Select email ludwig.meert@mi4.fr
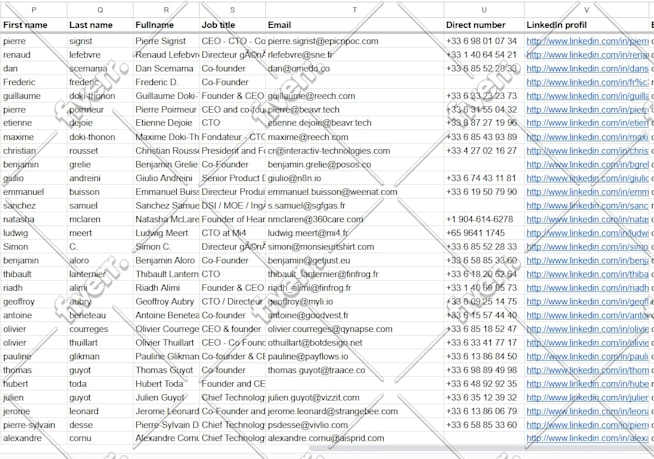Viewport: 654px width, 459px height. [308, 233]
